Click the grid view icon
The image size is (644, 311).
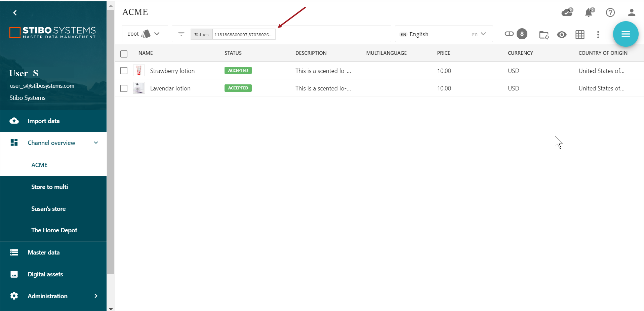[580, 35]
